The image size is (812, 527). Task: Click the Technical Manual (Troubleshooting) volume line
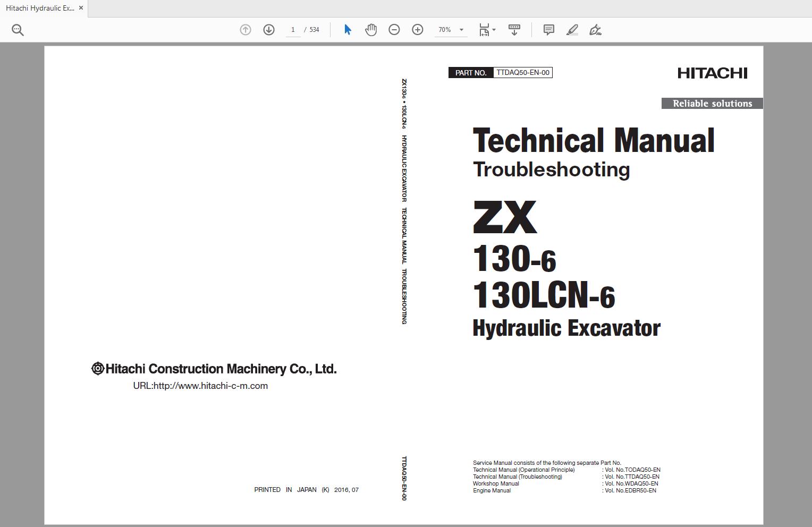[x=517, y=477]
